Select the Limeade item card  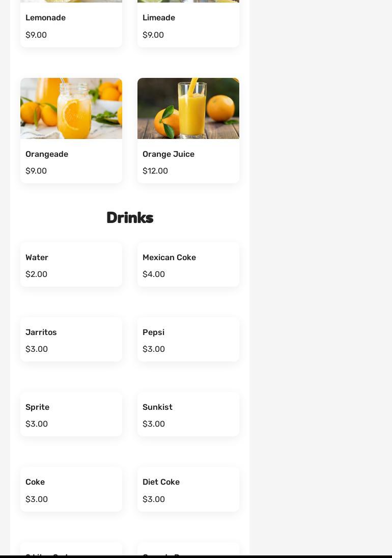click(188, 23)
